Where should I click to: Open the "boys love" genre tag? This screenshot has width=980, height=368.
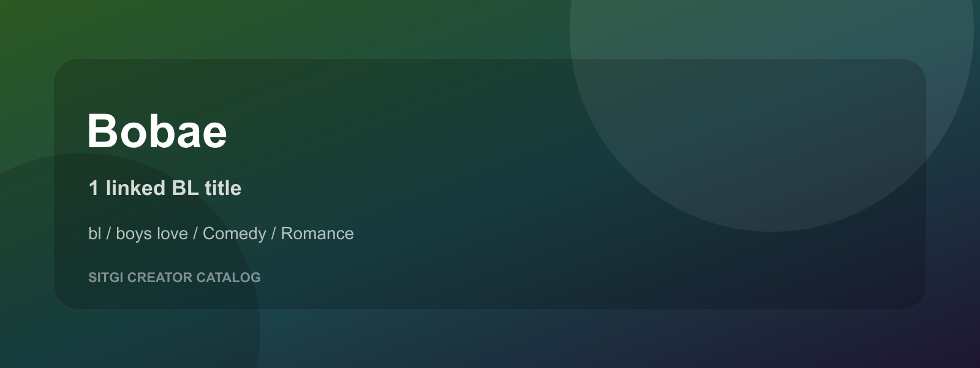pos(152,234)
